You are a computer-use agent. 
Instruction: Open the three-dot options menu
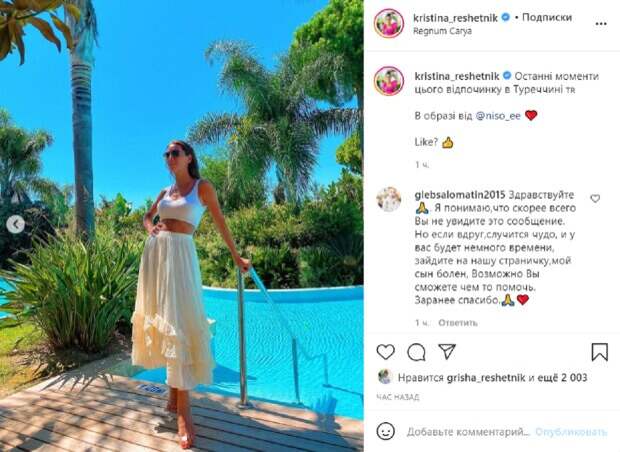click(x=601, y=24)
